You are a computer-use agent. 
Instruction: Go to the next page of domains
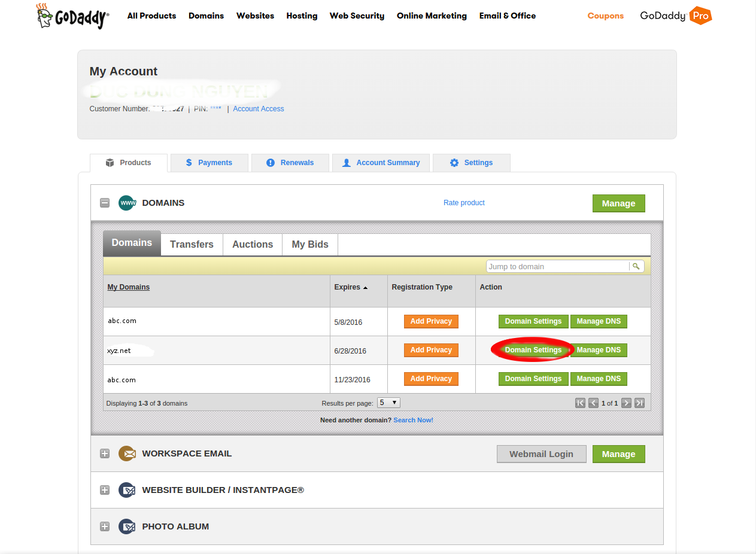pyautogui.click(x=626, y=403)
